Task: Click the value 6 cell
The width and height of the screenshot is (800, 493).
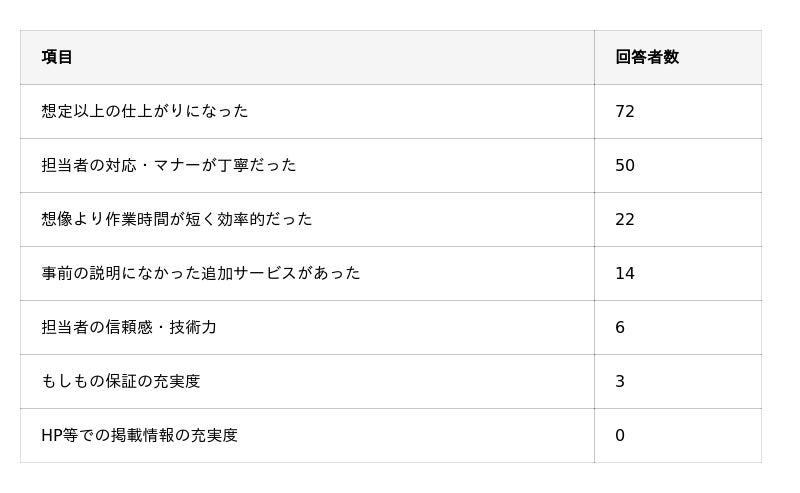Action: [620, 327]
